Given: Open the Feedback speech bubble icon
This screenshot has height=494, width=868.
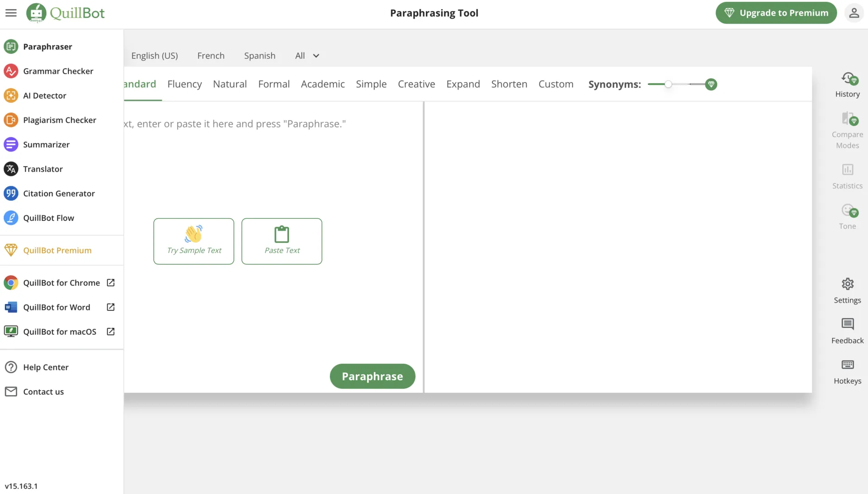Looking at the screenshot, I should (x=848, y=324).
